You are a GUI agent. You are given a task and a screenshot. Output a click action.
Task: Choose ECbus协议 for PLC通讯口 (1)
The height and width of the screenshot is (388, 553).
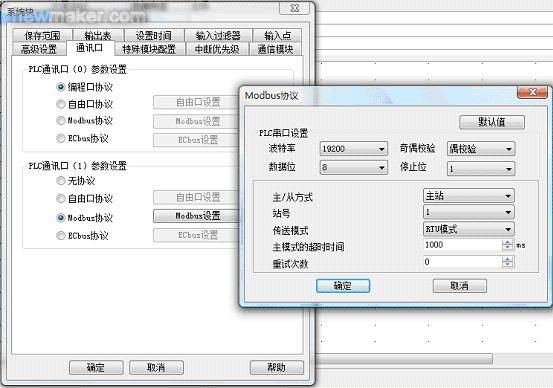point(61,235)
